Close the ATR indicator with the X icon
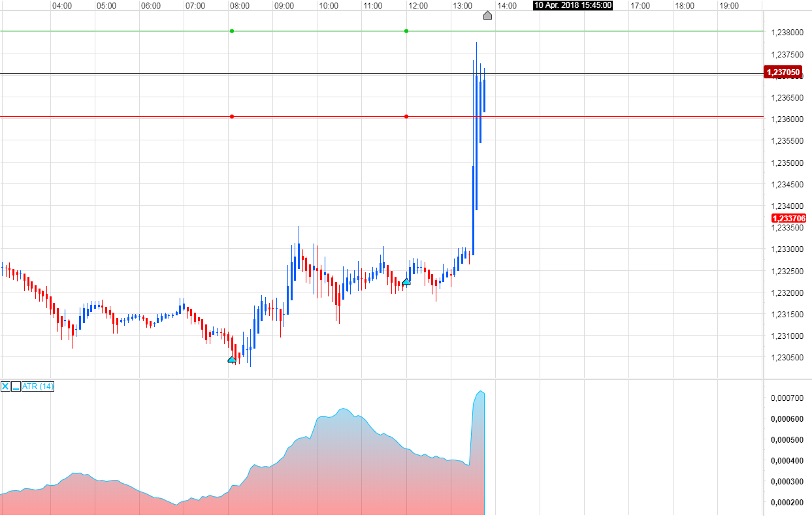This screenshot has height=519, width=812. (x=5, y=386)
